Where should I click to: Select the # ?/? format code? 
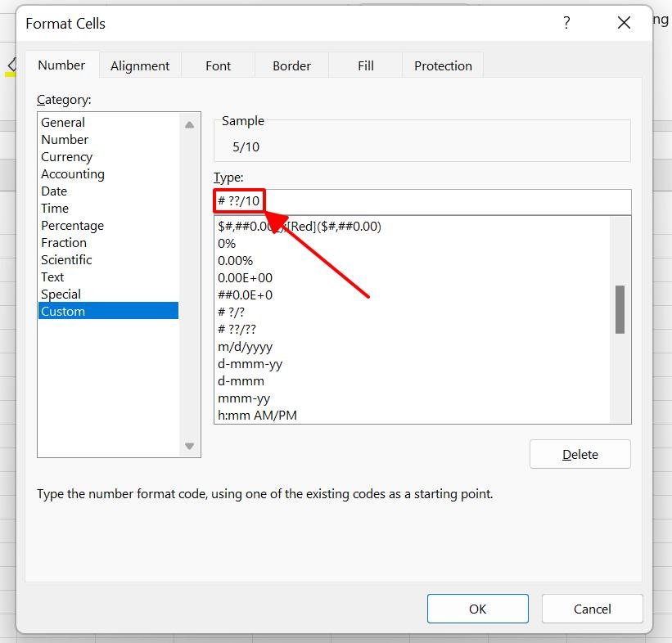(x=412, y=312)
